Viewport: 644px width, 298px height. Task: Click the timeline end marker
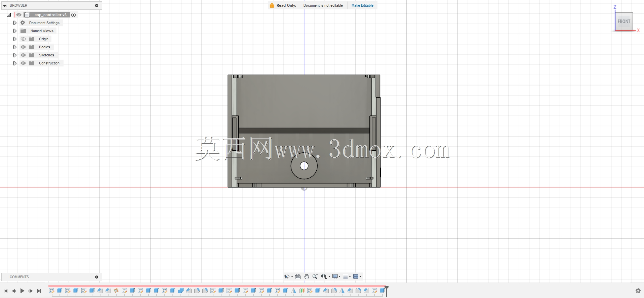[x=387, y=291]
